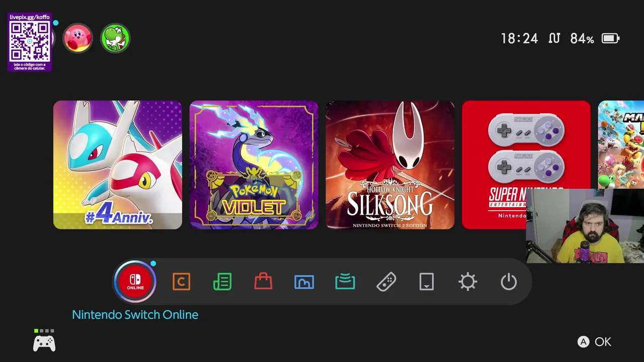Viewport: 644px width, 362px height.
Task: Click the battery indicator icon
Action: (x=611, y=38)
